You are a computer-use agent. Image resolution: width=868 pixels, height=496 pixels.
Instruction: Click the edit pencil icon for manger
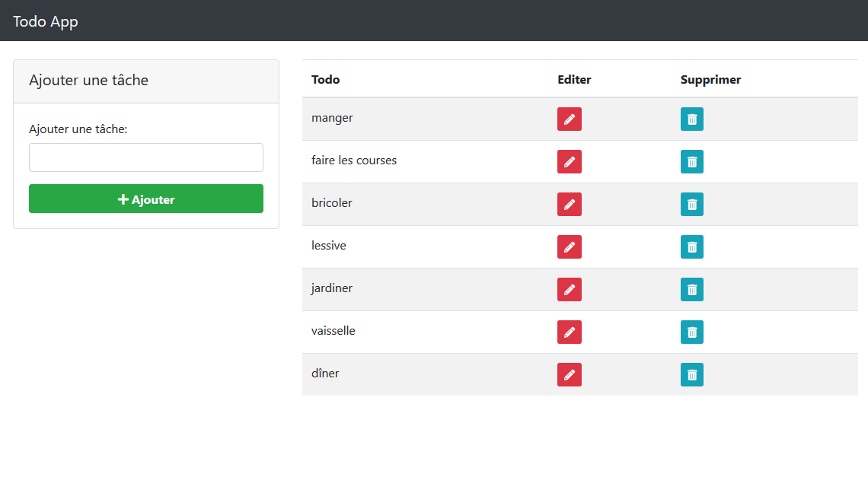[x=569, y=119]
